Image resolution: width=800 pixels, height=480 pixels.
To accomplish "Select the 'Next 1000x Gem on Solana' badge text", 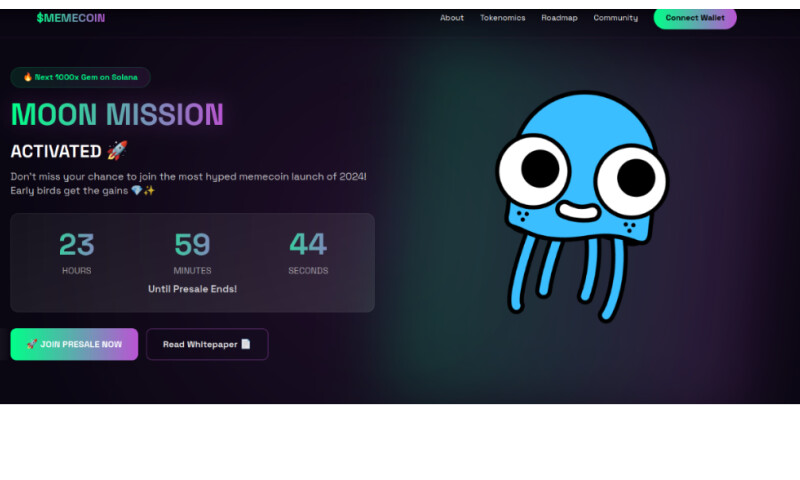I will (86, 77).
